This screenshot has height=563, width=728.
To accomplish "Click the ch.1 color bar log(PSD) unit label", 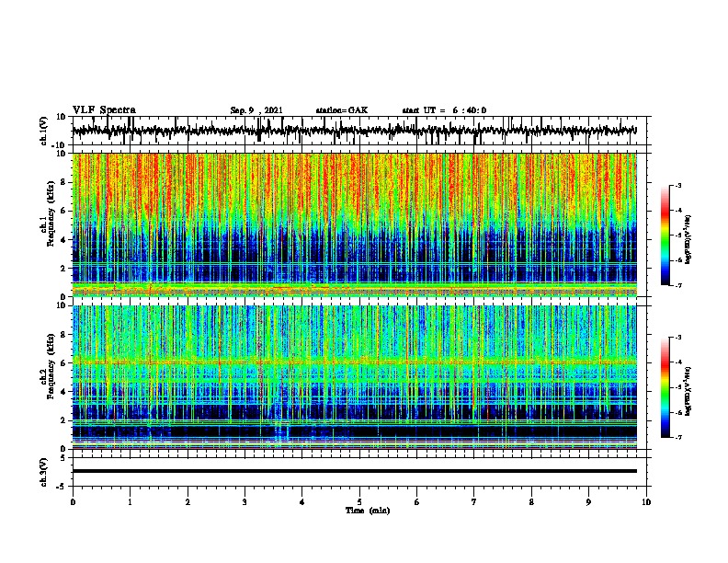I will click(688, 239).
